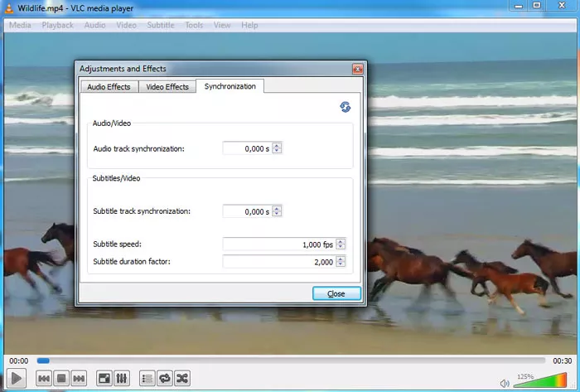
Task: Click the blue seek position handle
Action: 43,361
